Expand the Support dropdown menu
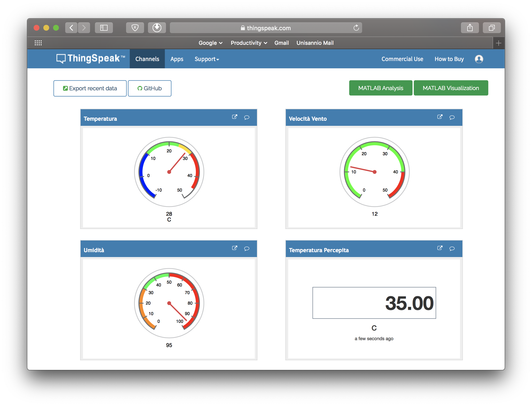 point(207,59)
